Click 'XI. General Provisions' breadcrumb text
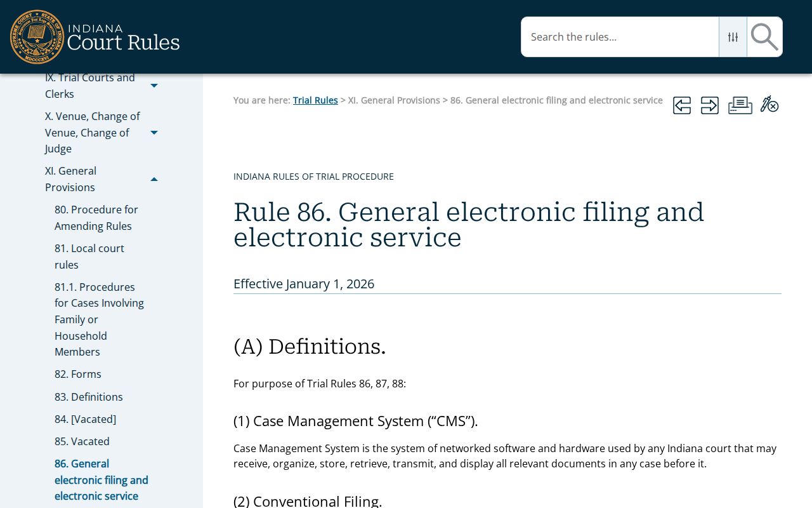The image size is (812, 508). tap(394, 100)
